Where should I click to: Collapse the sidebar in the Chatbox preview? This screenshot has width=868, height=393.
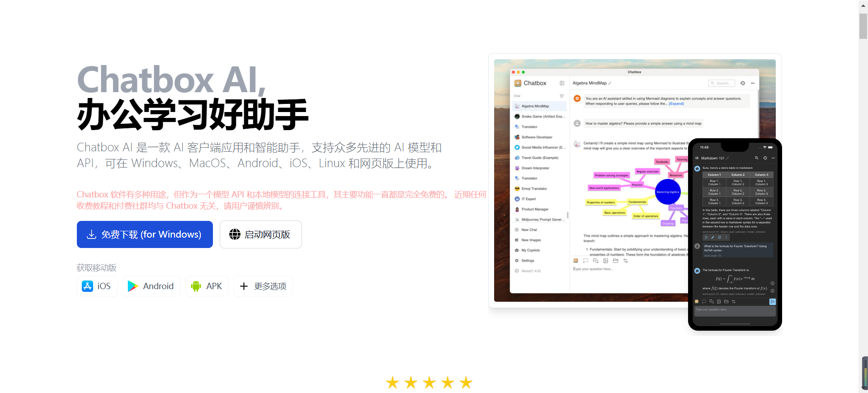click(562, 83)
